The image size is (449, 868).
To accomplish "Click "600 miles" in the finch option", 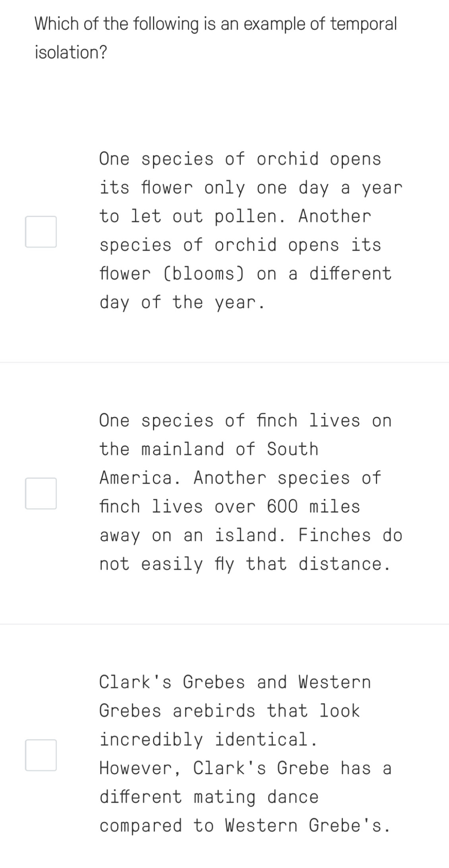I will coord(313,507).
